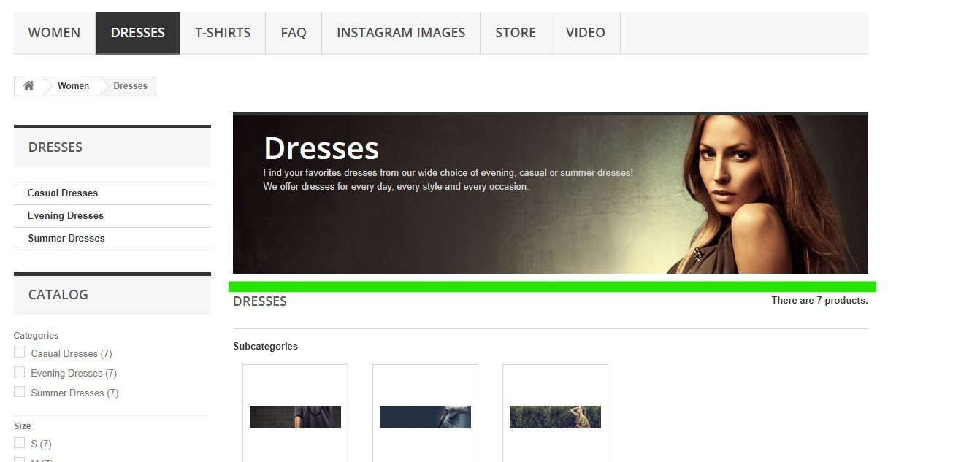The image size is (980, 462).
Task: Open the Store menu tab
Action: pyautogui.click(x=516, y=33)
